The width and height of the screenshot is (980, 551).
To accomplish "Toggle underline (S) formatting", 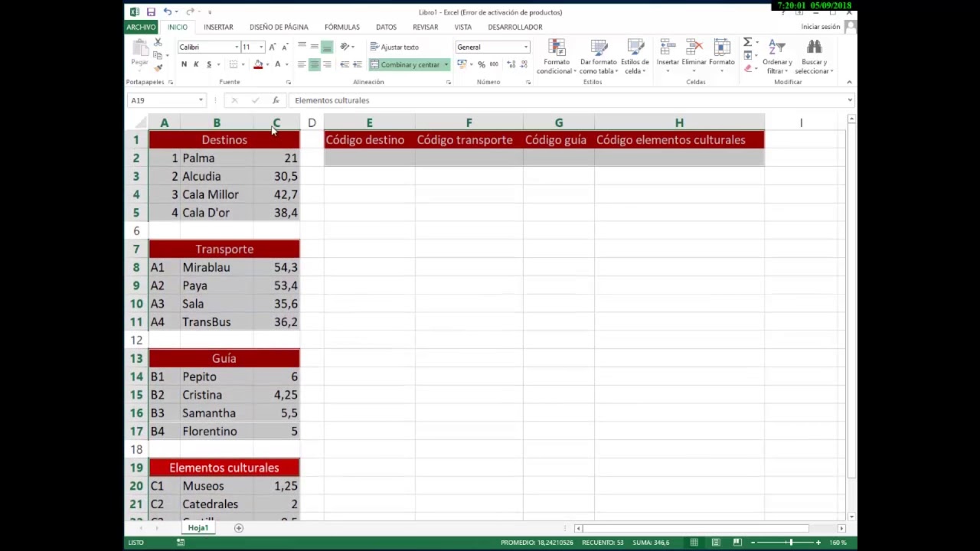I will [208, 64].
